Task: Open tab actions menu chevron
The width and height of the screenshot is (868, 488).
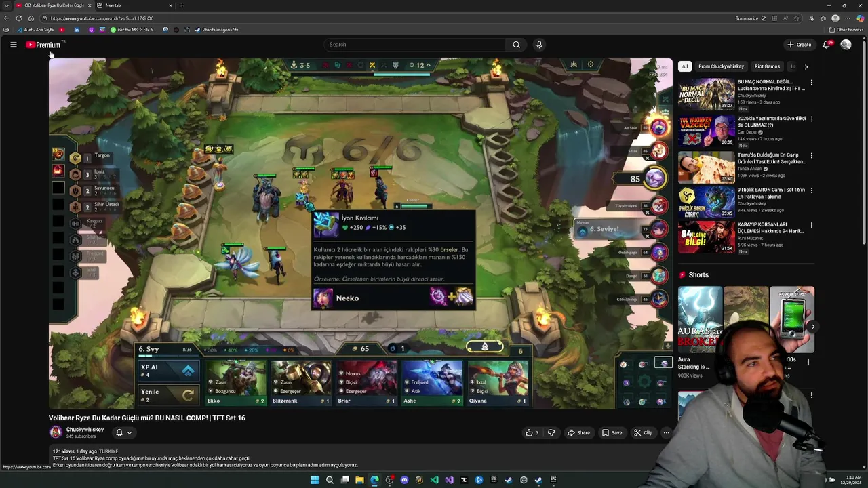Action: point(6,5)
